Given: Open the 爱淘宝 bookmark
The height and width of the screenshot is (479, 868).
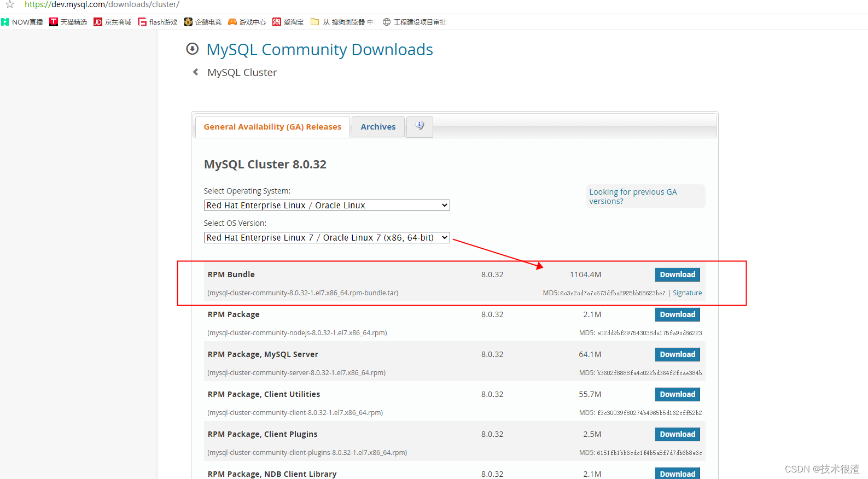Looking at the screenshot, I should tap(288, 22).
